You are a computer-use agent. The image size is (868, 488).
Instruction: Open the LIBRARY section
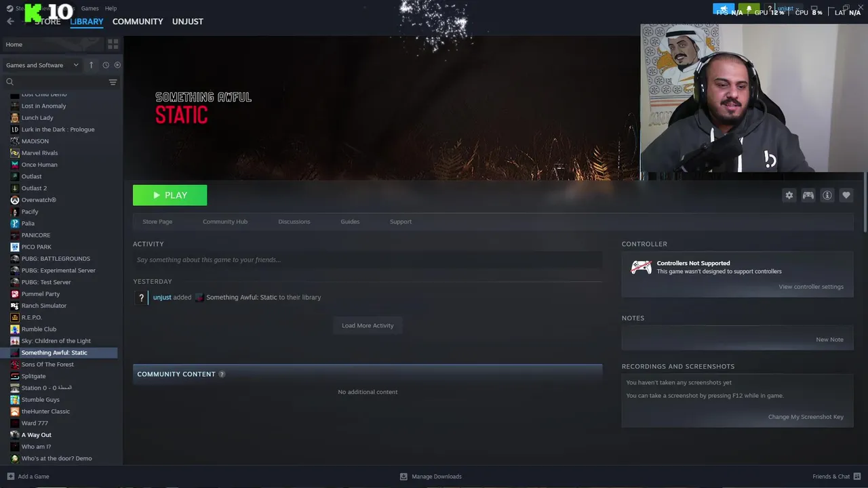pyautogui.click(x=87, y=22)
